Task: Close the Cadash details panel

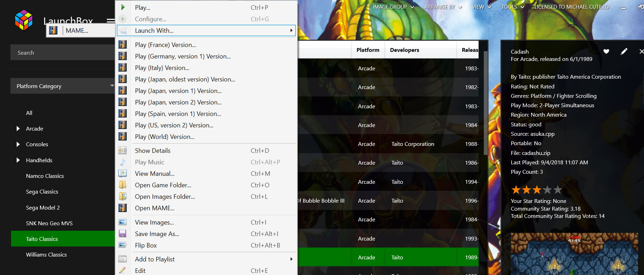Action: pos(642,52)
